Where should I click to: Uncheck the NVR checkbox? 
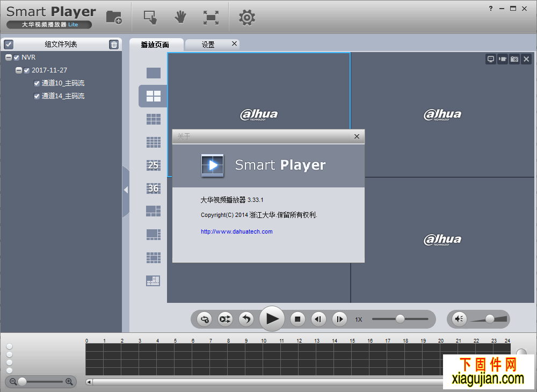(17, 57)
